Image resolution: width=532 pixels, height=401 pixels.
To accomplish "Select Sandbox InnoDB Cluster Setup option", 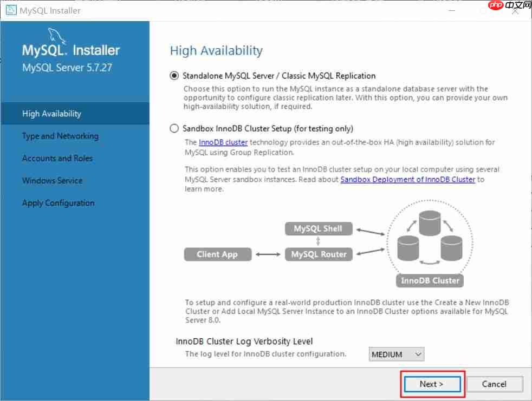I will (174, 128).
